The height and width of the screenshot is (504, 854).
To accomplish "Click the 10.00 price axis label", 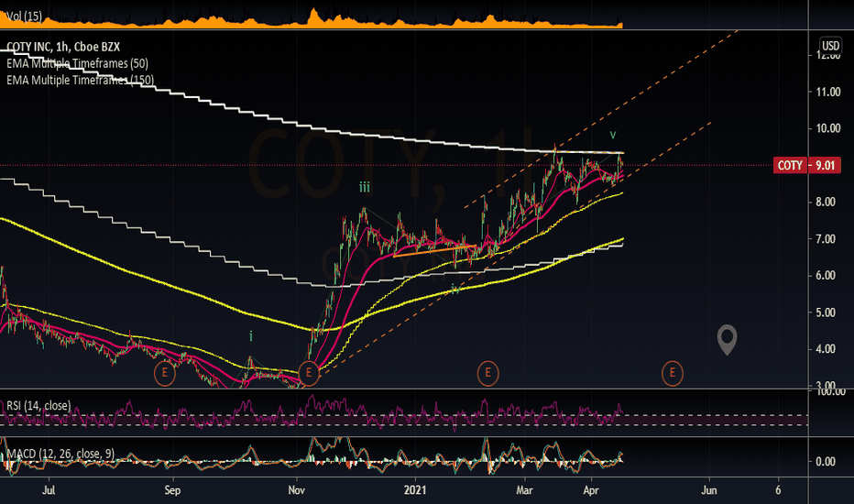I will click(x=827, y=128).
